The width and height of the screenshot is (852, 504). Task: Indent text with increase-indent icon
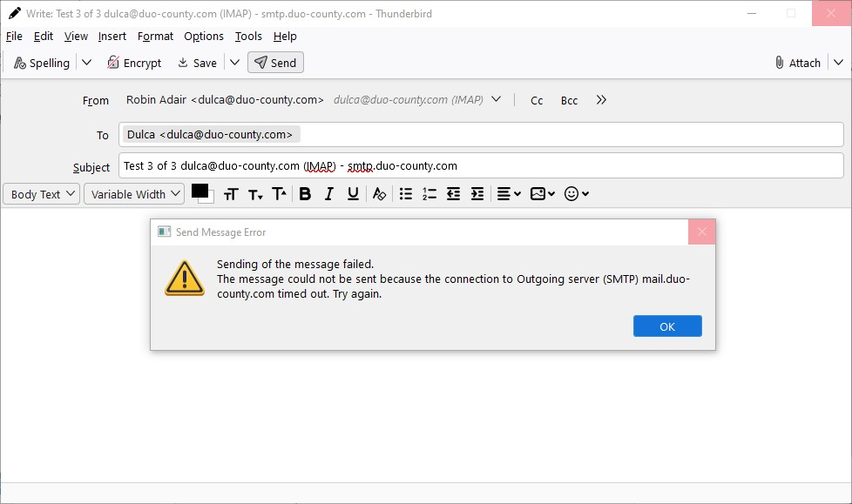coord(477,194)
